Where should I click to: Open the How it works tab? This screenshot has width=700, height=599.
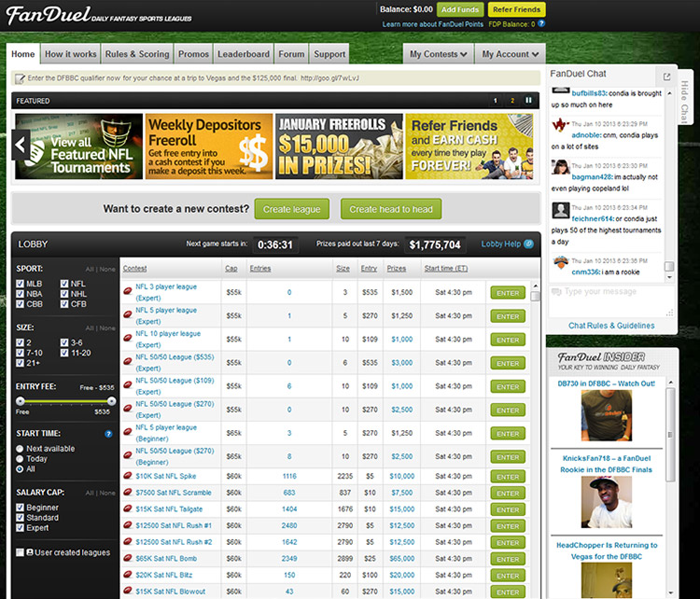coord(71,54)
